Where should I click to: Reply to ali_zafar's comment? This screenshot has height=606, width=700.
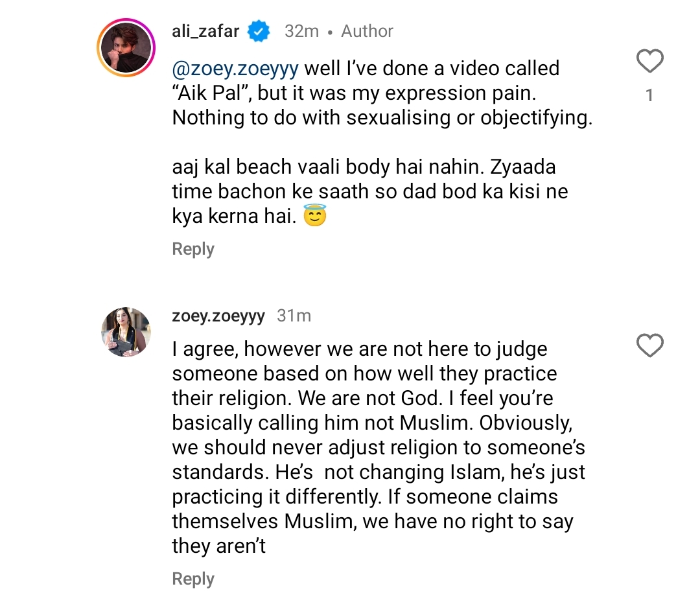(x=192, y=249)
